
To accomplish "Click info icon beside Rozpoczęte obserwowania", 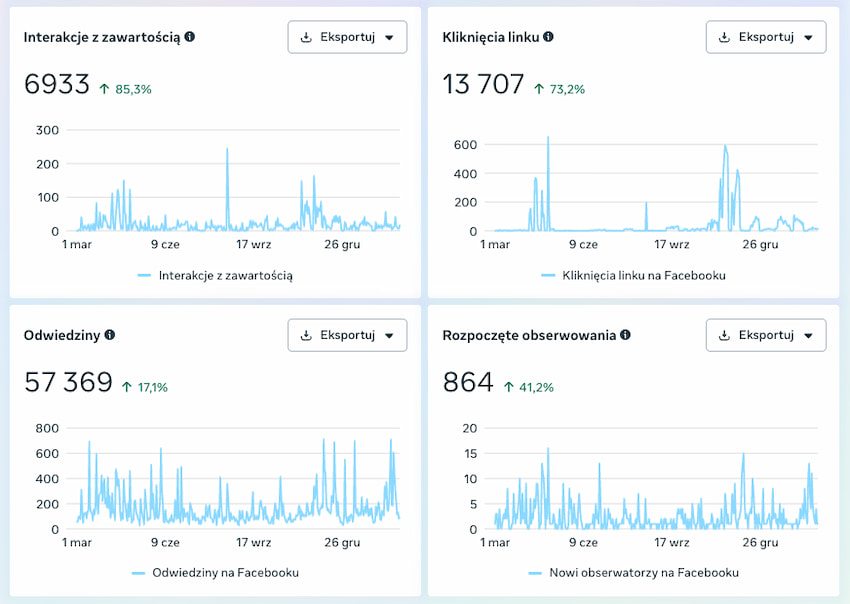I will click(625, 335).
